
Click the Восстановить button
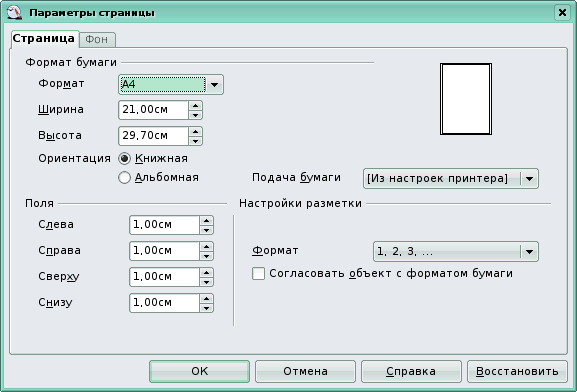point(517,371)
